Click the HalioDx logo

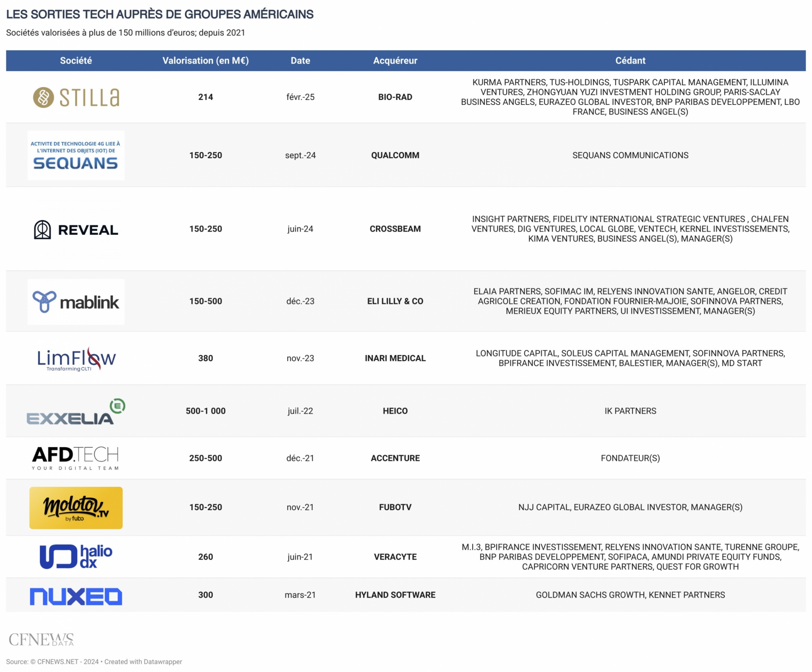[x=76, y=557]
